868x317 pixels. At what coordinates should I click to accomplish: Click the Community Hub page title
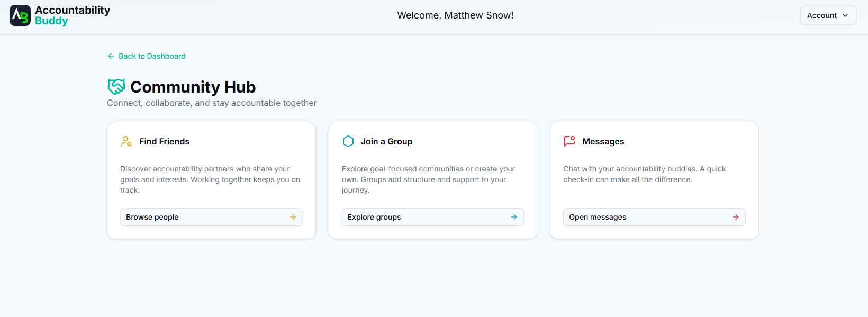coord(193,87)
